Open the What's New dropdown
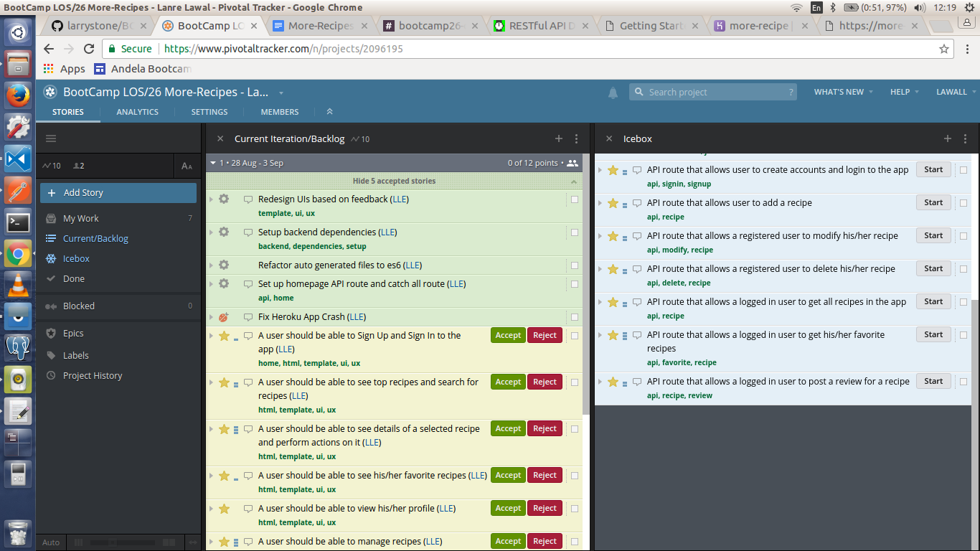 point(843,92)
